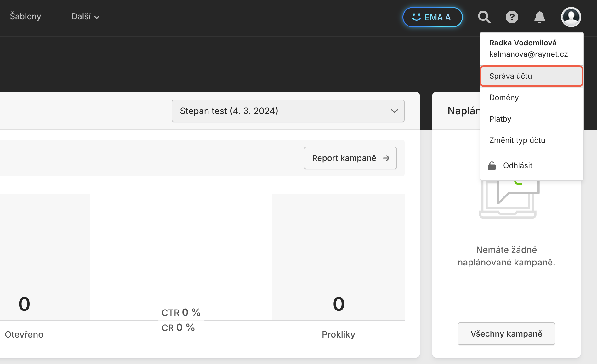This screenshot has height=364, width=597.
Task: Open the search magnifier icon
Action: point(484,17)
